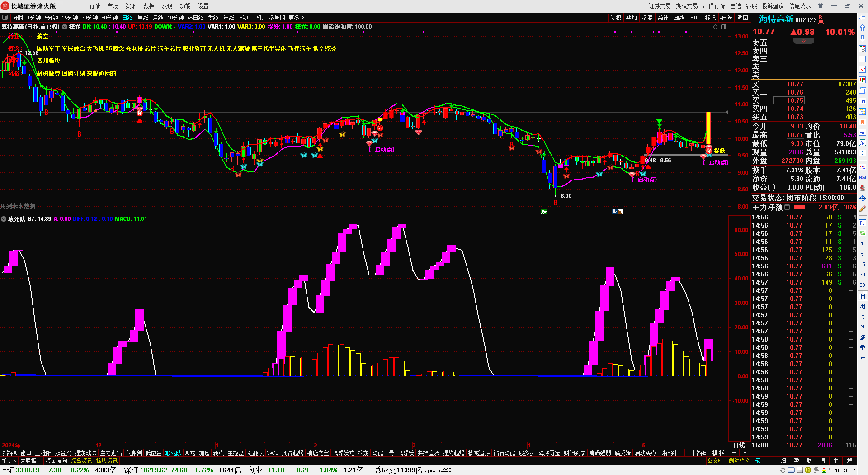The height and width of the screenshot is (475, 868).
Task: Click the F12 trading icon in sidebar
Action: click(x=863, y=133)
